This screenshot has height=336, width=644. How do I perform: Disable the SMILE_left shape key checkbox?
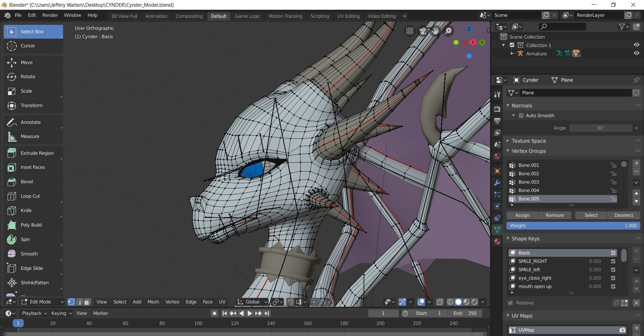coord(613,270)
